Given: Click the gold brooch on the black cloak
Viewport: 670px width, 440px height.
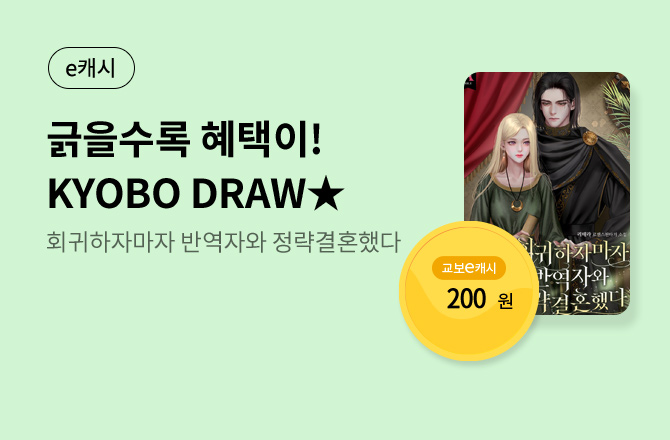Looking at the screenshot, I should 590,138.
